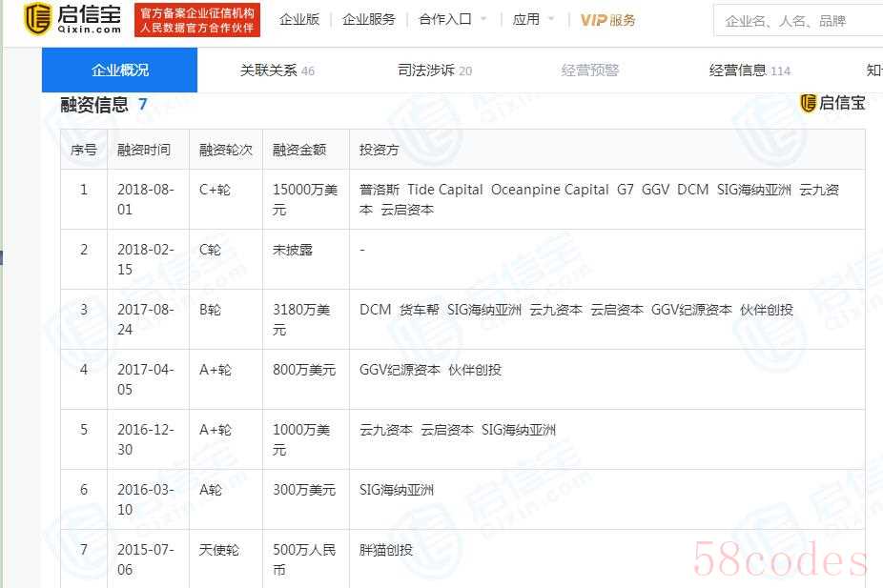Viewport: 883px width, 588px height.
Task: Open investor G7 in C+轮 row
Action: [626, 190]
